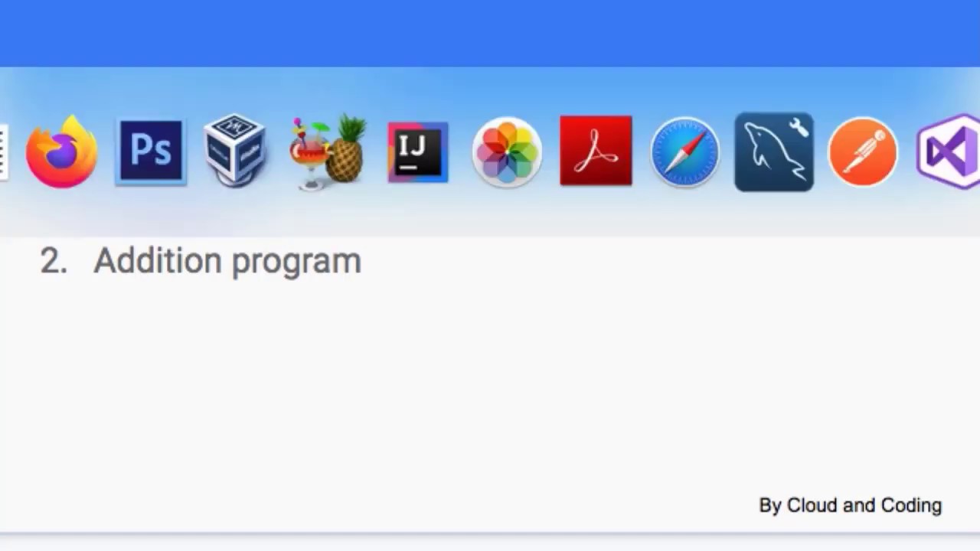Select the list number "2."

point(54,262)
